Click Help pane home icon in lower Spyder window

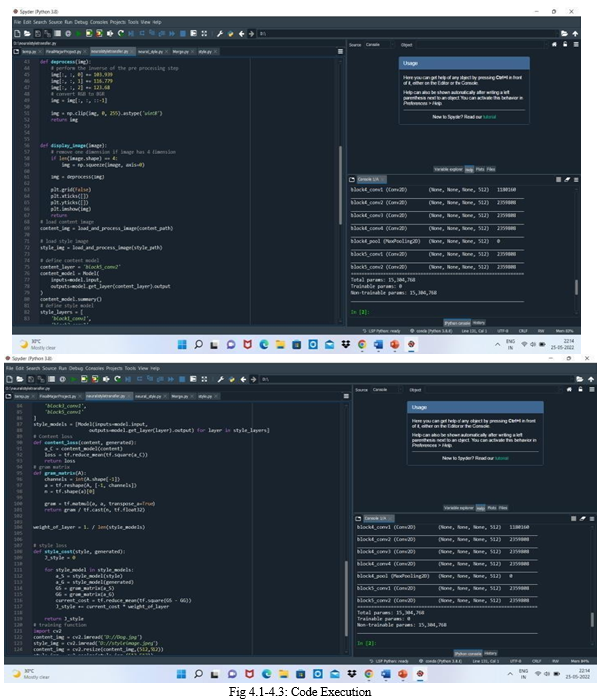click(x=569, y=389)
